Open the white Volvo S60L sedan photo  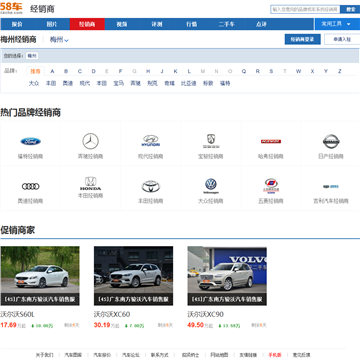tap(40, 276)
